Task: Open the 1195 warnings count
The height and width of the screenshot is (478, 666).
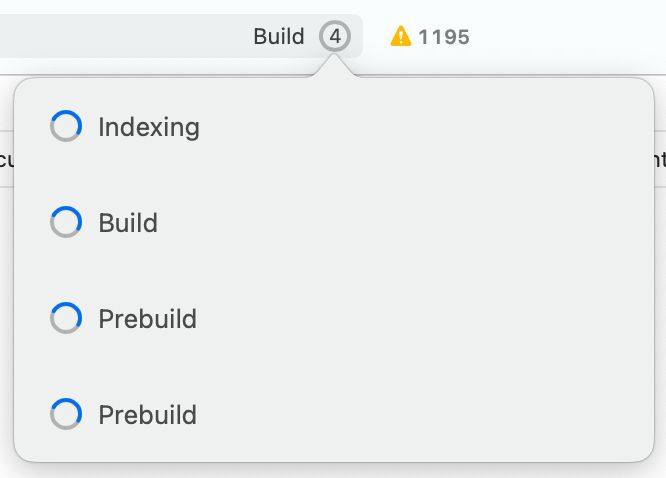Action: tap(444, 37)
